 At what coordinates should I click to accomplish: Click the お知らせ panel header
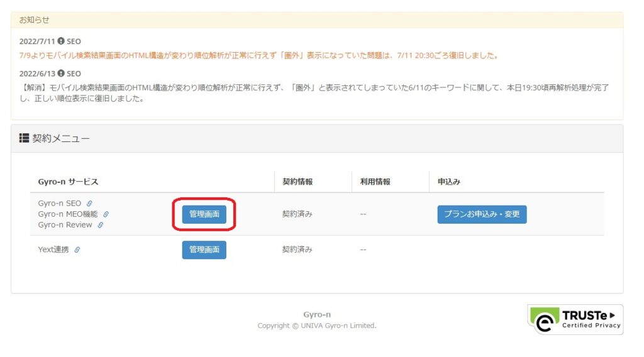pyautogui.click(x=317, y=19)
